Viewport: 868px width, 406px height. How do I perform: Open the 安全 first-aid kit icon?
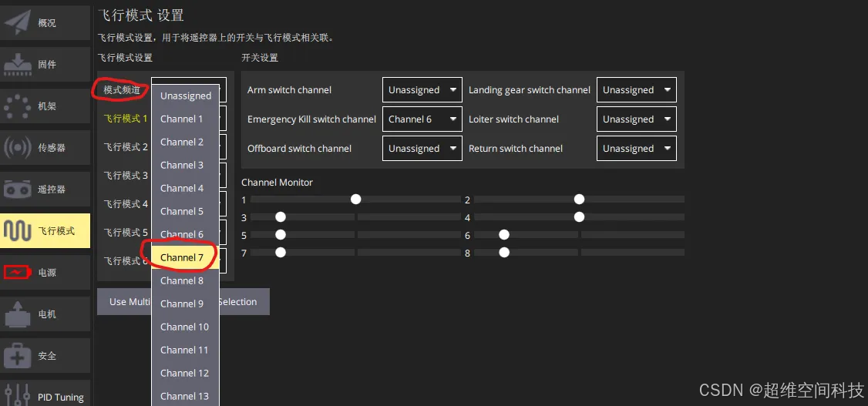tap(17, 356)
